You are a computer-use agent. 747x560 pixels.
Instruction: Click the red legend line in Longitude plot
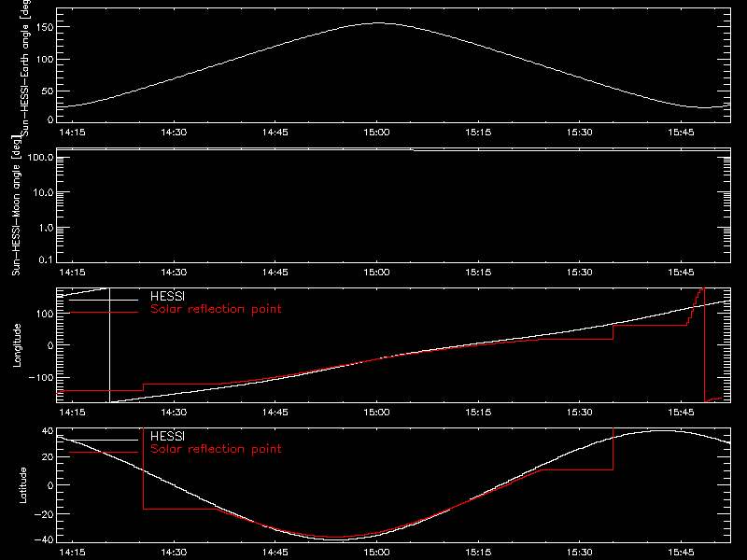(x=104, y=313)
